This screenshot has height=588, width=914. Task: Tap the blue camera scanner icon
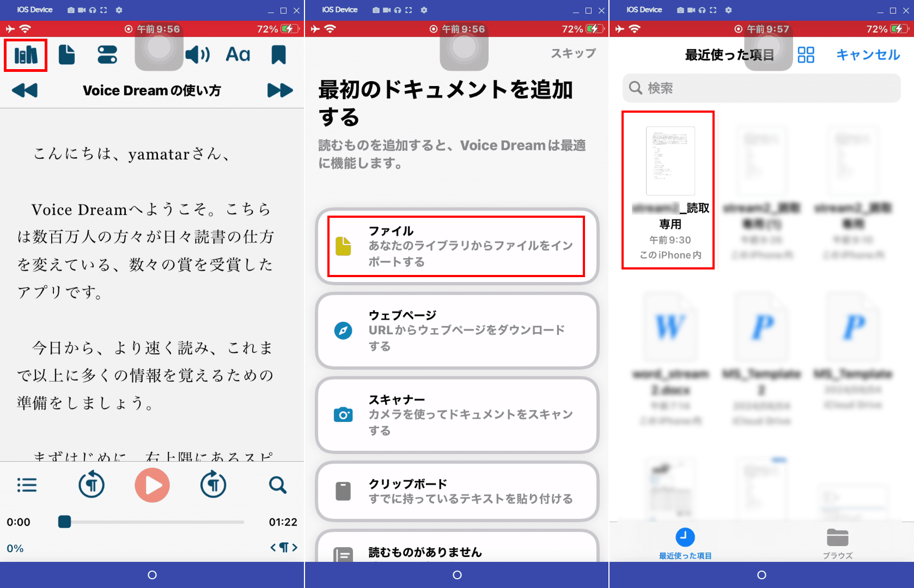pyautogui.click(x=343, y=415)
